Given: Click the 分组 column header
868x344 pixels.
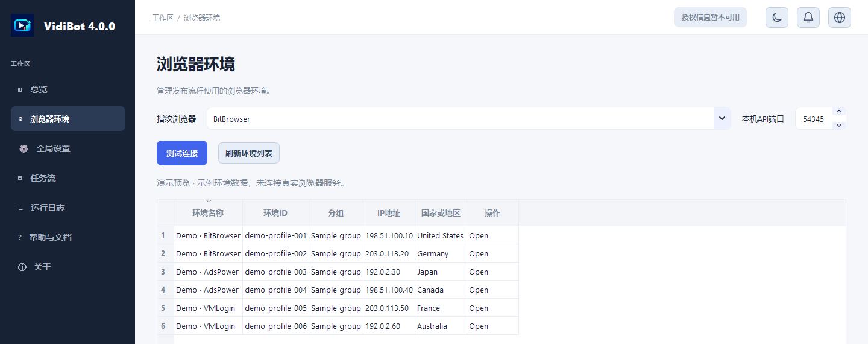Looking at the screenshot, I should tap(336, 213).
